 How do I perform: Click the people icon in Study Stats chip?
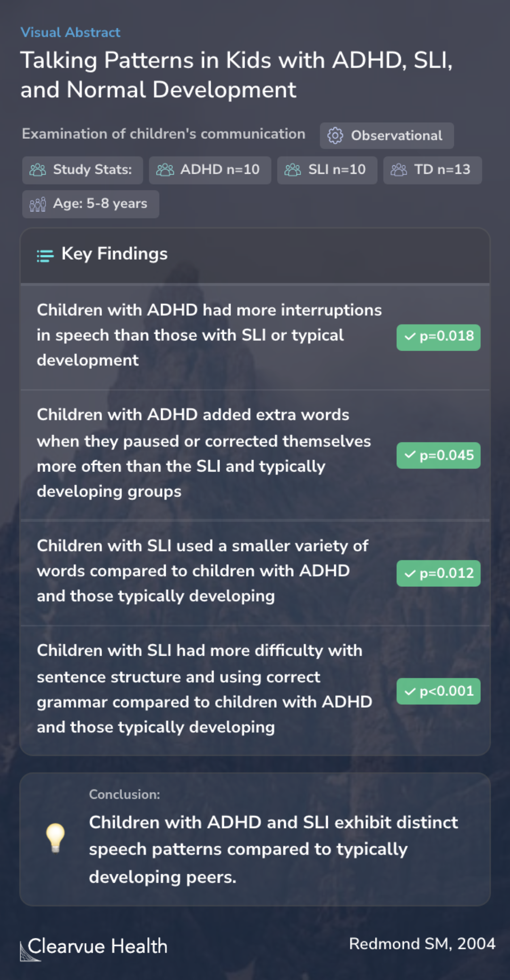pyautogui.click(x=38, y=170)
